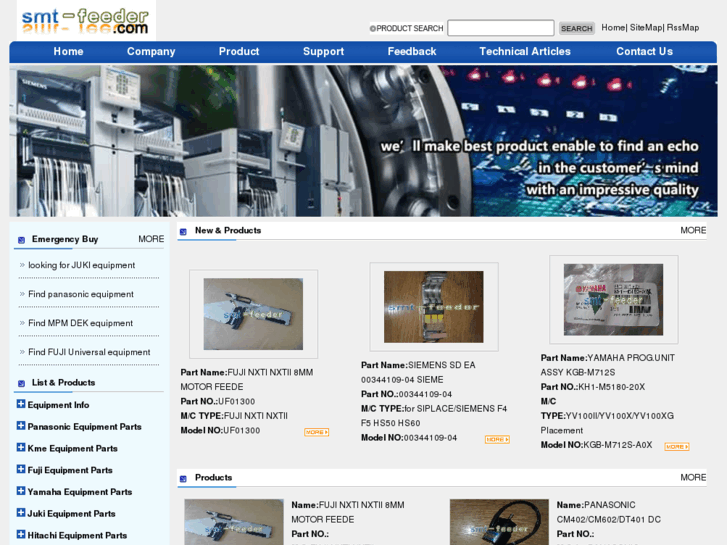Expand Kme Equipment Parts plus icon

tap(21, 448)
